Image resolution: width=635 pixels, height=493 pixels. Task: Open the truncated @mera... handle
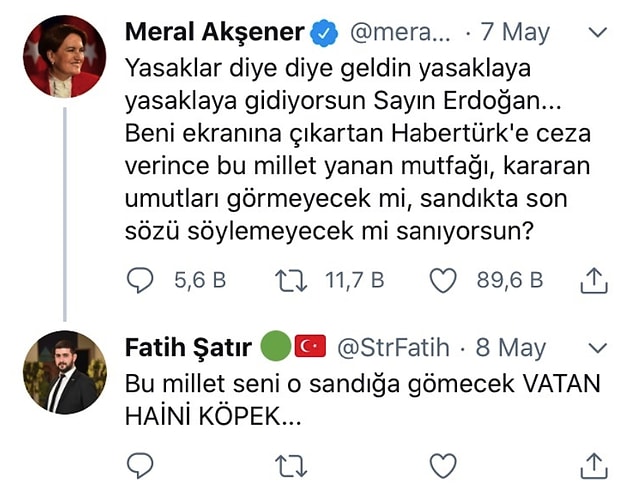pyautogui.click(x=400, y=32)
